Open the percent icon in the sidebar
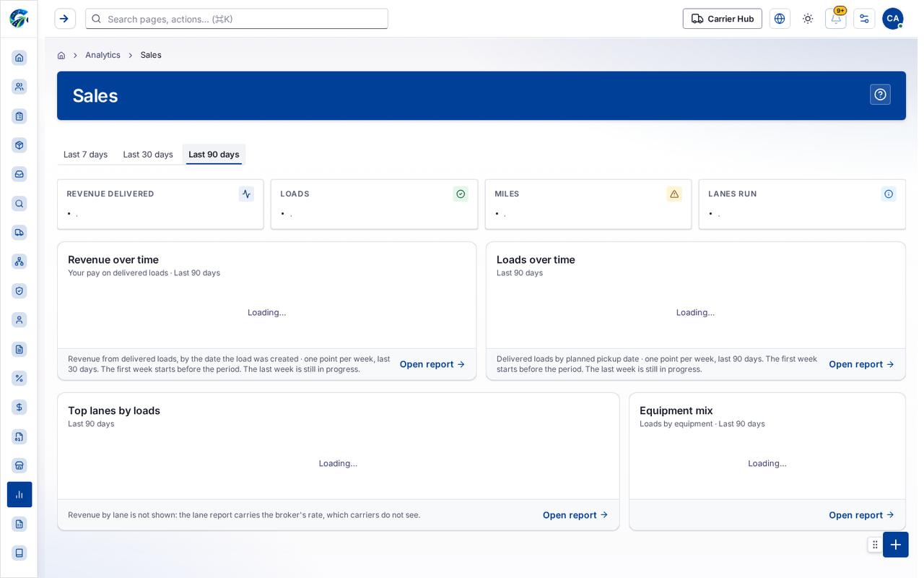Viewport: 924px width, 578px height. 19,379
